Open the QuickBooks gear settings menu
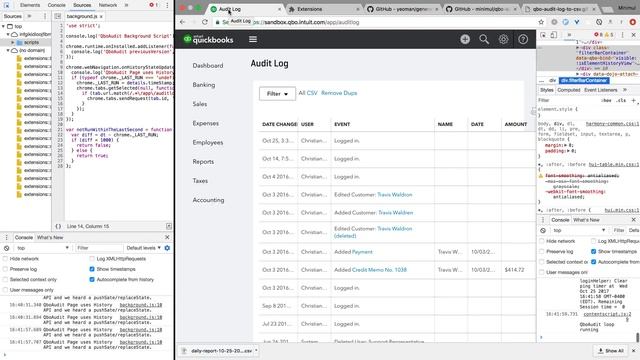This screenshot has height=360, width=640. (x=503, y=39)
